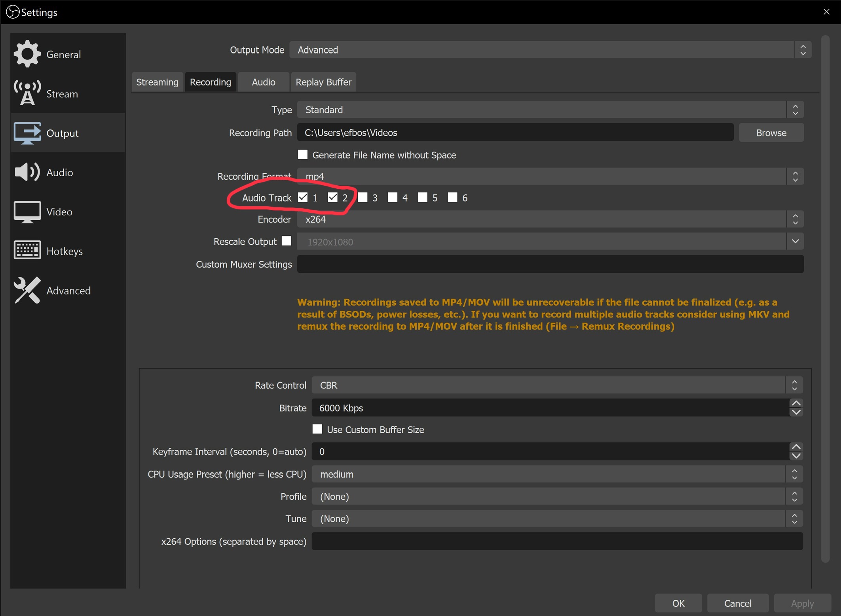Decrease Bitrate with down arrow

coord(796,412)
